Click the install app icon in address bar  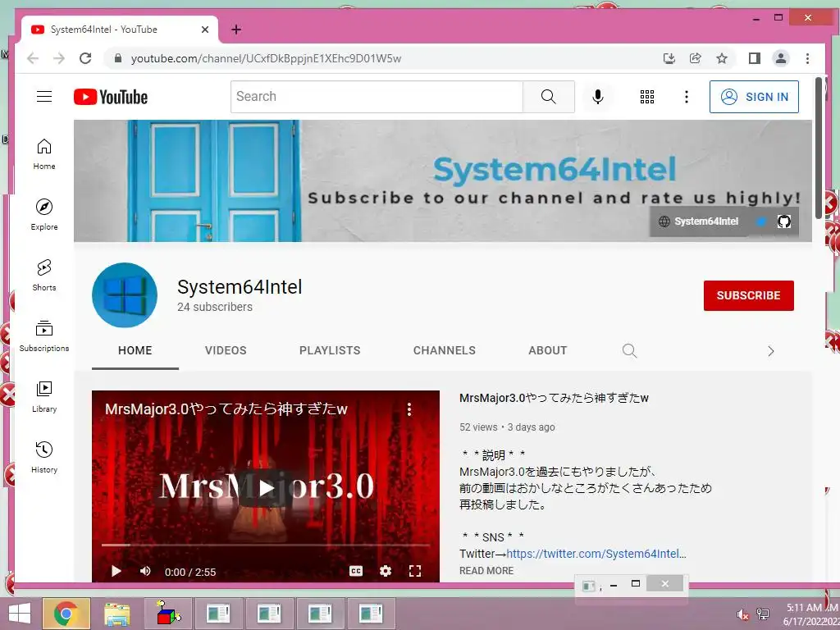click(669, 58)
